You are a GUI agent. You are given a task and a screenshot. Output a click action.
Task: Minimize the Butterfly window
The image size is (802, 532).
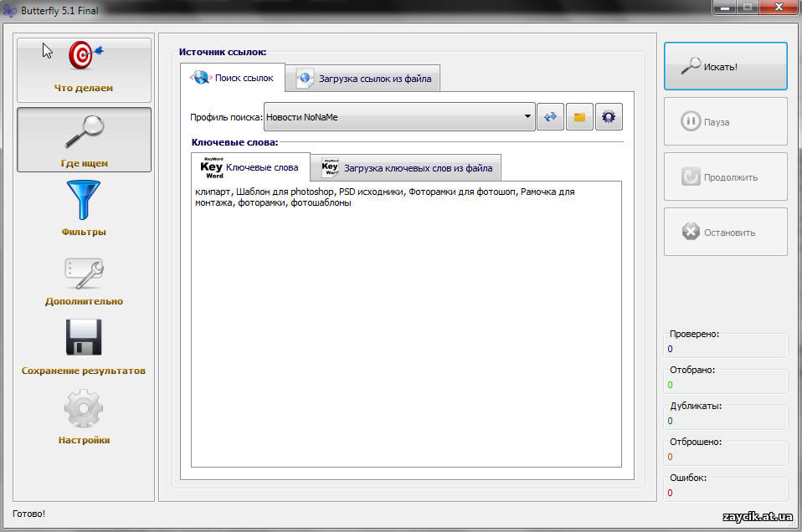click(724, 8)
